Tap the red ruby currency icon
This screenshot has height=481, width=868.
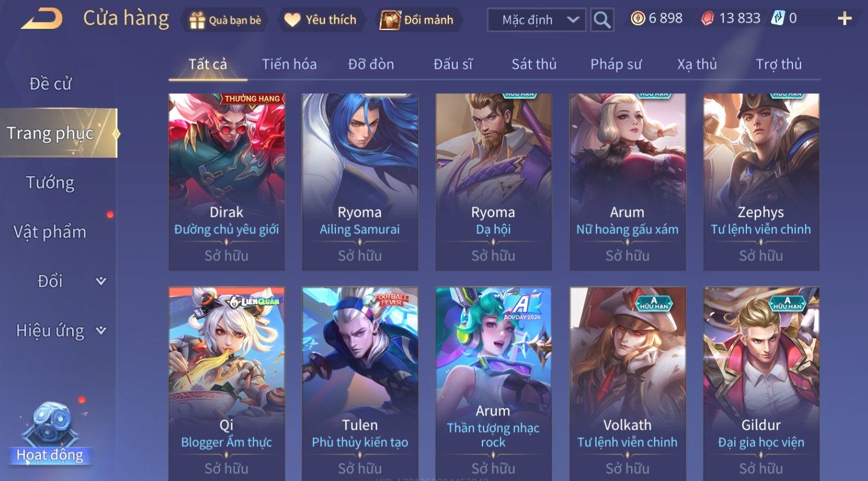click(x=707, y=18)
